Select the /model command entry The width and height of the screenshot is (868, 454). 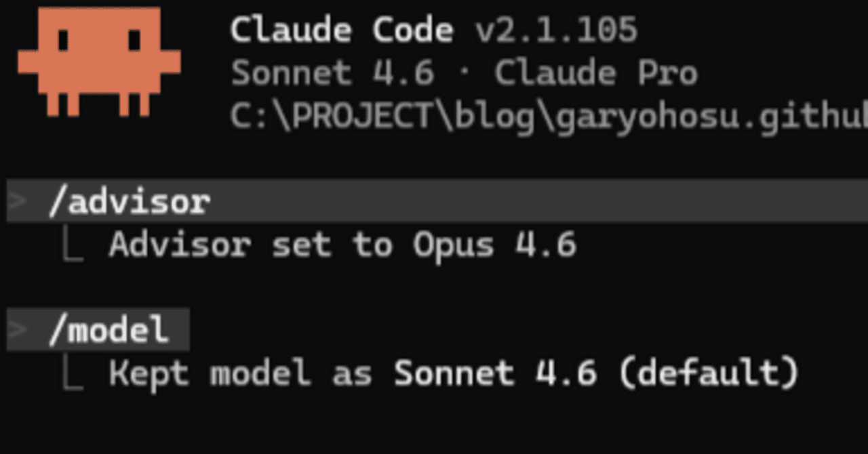pos(108,331)
